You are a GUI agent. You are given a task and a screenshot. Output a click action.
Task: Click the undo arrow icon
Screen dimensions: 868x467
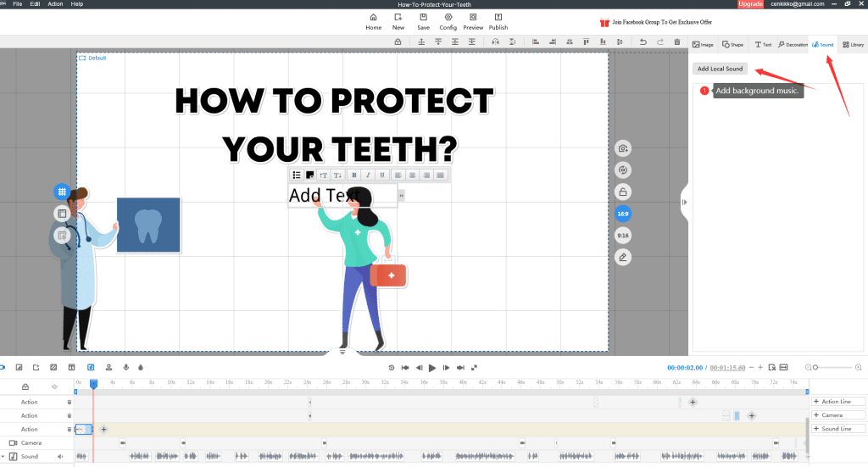click(x=643, y=42)
